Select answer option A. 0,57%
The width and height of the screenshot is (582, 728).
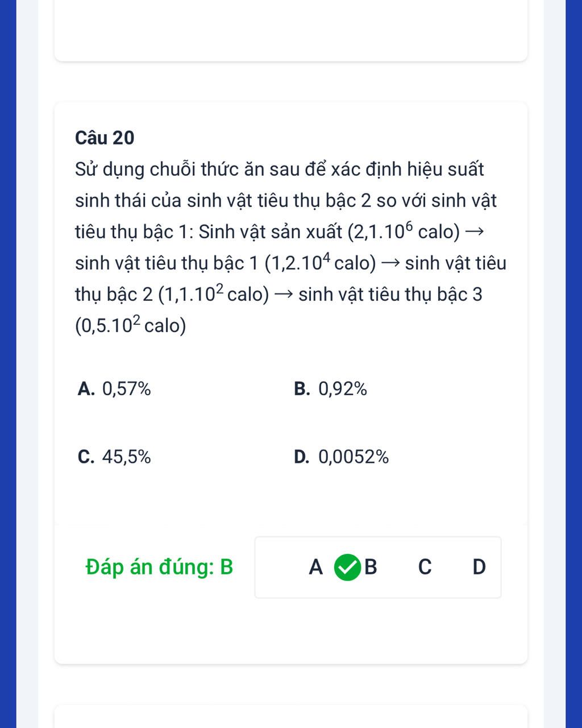(114, 389)
